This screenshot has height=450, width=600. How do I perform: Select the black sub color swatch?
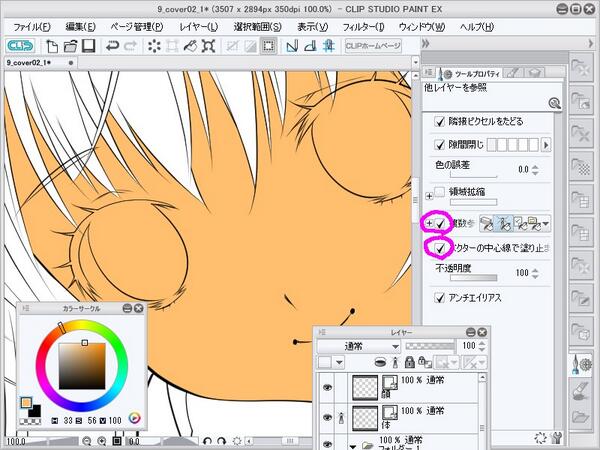35,411
